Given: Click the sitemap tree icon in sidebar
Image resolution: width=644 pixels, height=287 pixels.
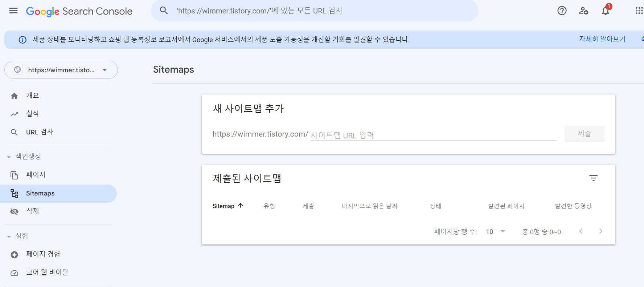Looking at the screenshot, I should tap(14, 193).
